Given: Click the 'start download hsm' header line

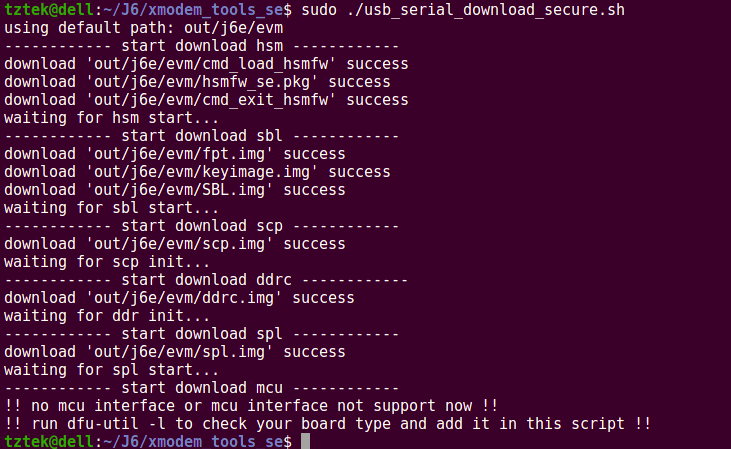Looking at the screenshot, I should pos(201,45).
